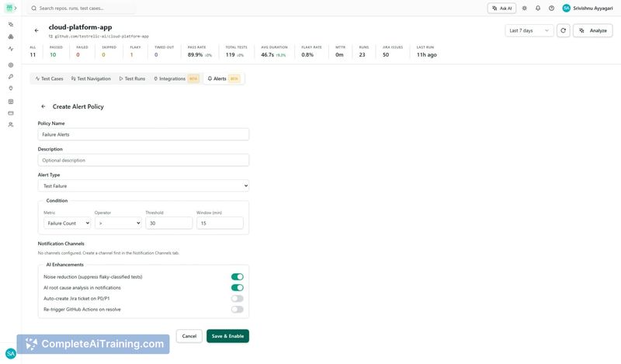Turn off AI root cause analysis toggle
The width and height of the screenshot is (621, 364).
click(237, 287)
